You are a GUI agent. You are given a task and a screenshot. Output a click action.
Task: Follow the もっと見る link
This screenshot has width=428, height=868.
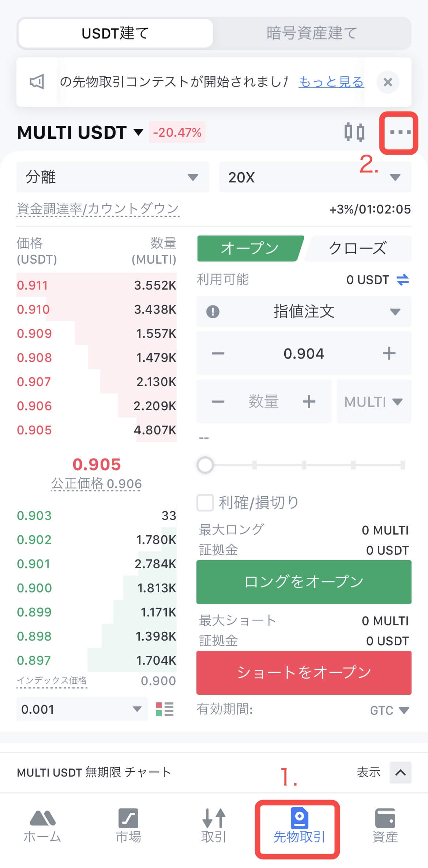coord(331,82)
